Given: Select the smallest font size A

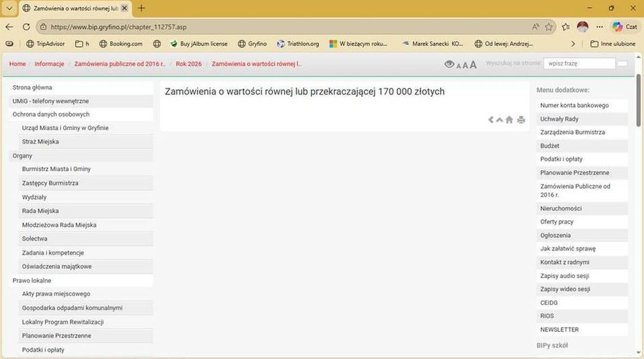Looking at the screenshot, I should point(459,65).
